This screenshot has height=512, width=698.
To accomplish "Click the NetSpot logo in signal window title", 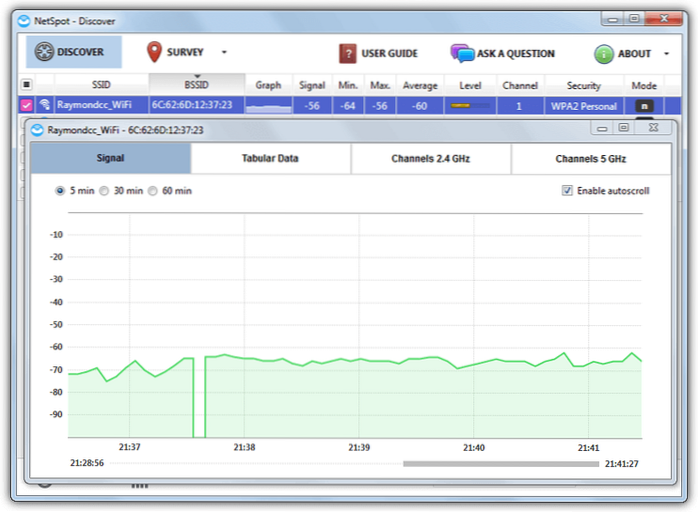I will point(37,129).
